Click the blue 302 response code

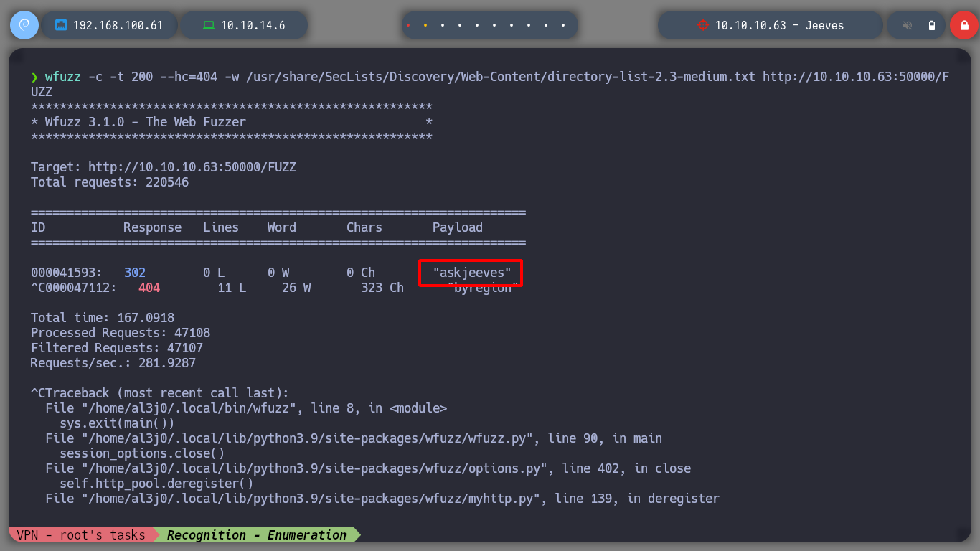135,273
